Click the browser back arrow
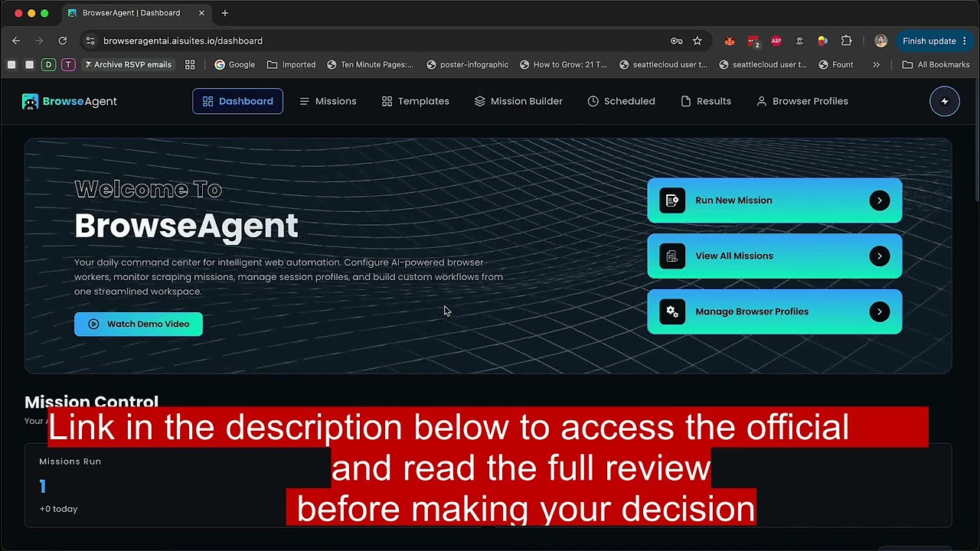 coord(16,41)
